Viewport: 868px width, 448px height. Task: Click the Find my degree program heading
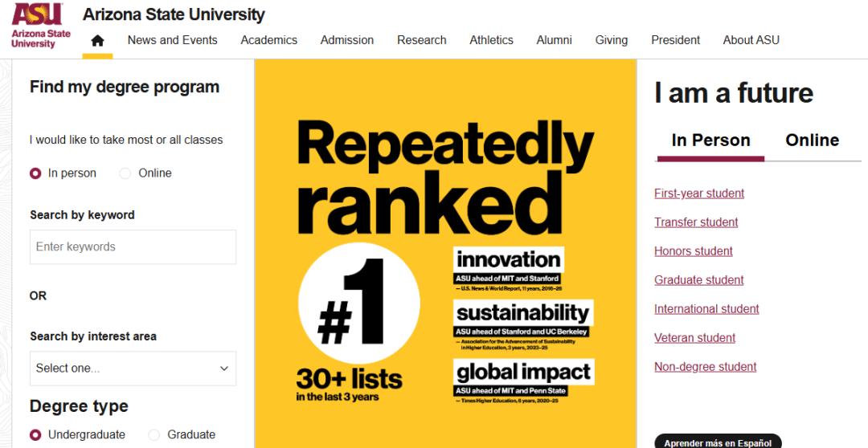(125, 88)
